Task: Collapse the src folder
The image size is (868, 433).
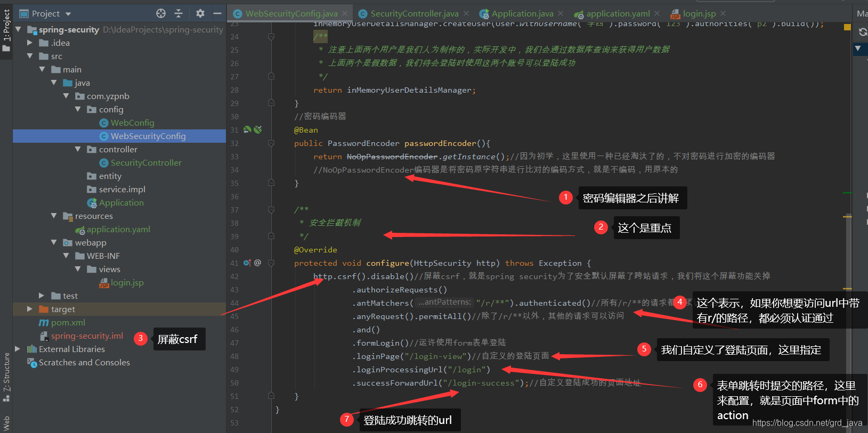Action: 30,56
